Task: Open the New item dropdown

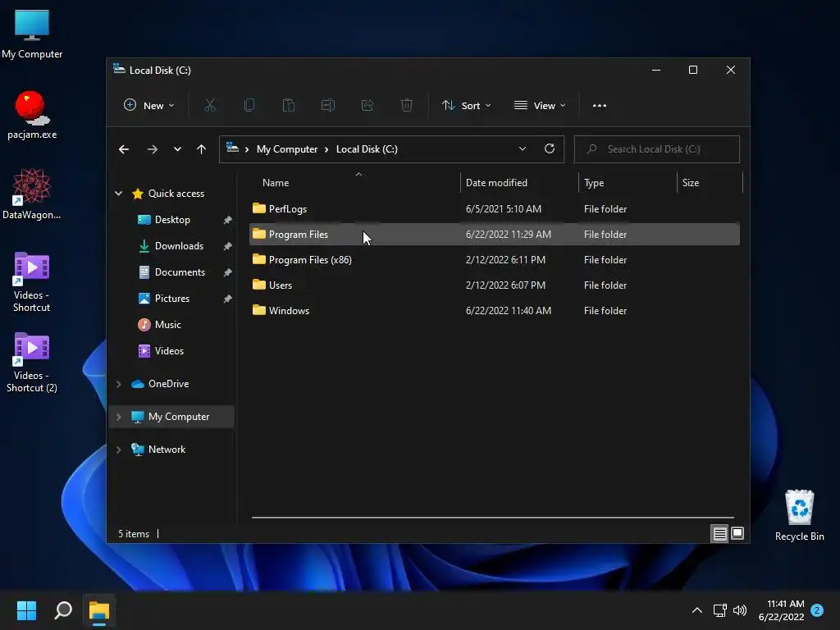Action: tap(149, 106)
